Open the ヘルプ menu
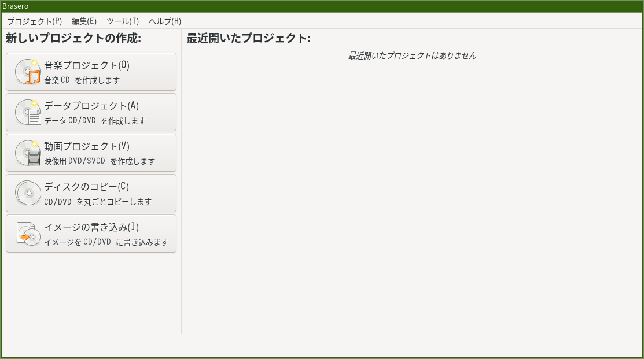644x359 pixels. (x=164, y=21)
